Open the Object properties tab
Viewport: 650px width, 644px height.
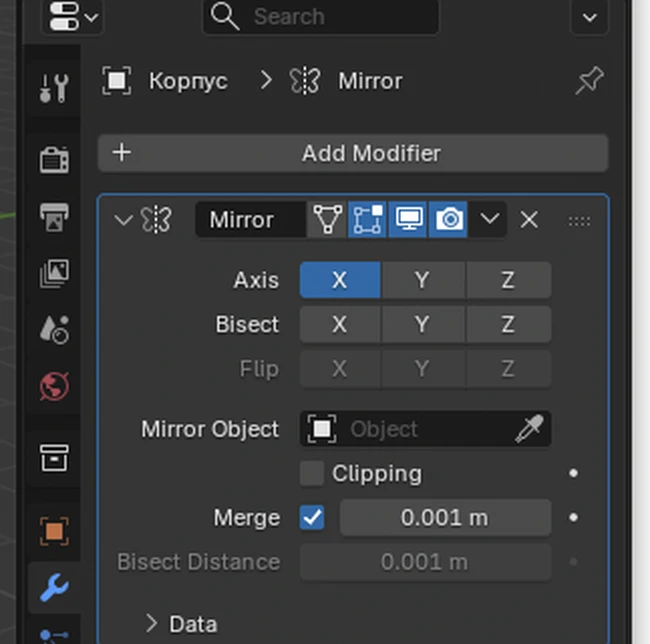point(54,531)
